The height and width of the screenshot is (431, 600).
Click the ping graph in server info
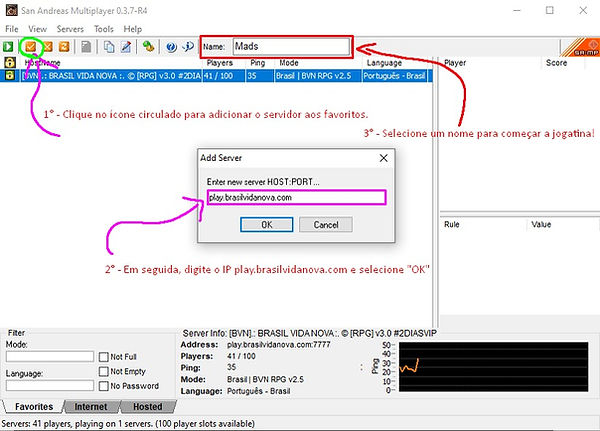(x=493, y=367)
